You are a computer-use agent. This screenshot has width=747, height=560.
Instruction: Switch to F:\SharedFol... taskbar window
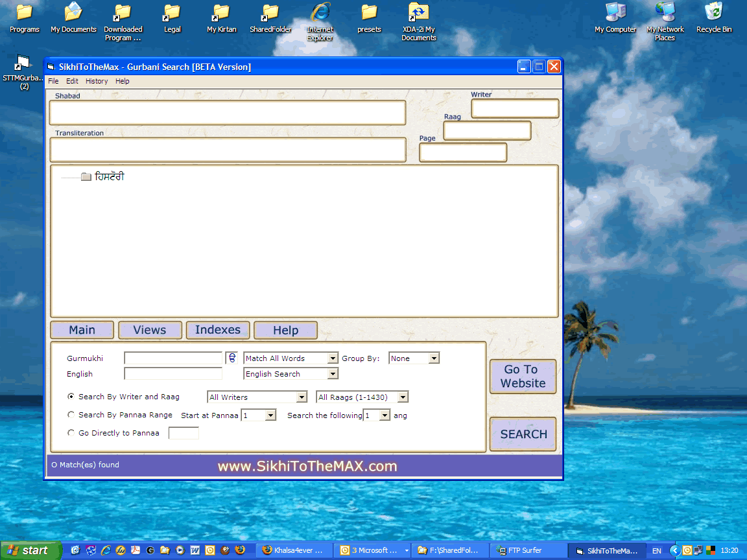[450, 551]
